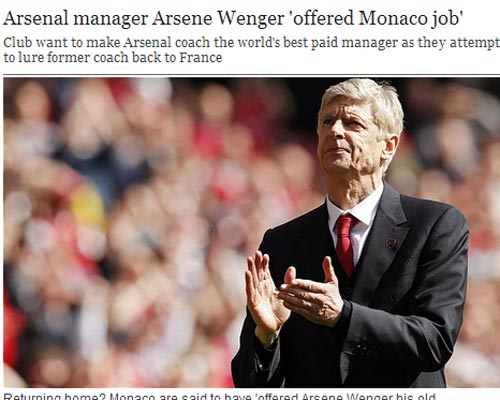Click the clapping hands in the photo
This screenshot has height=400, width=500.
tap(293, 297)
